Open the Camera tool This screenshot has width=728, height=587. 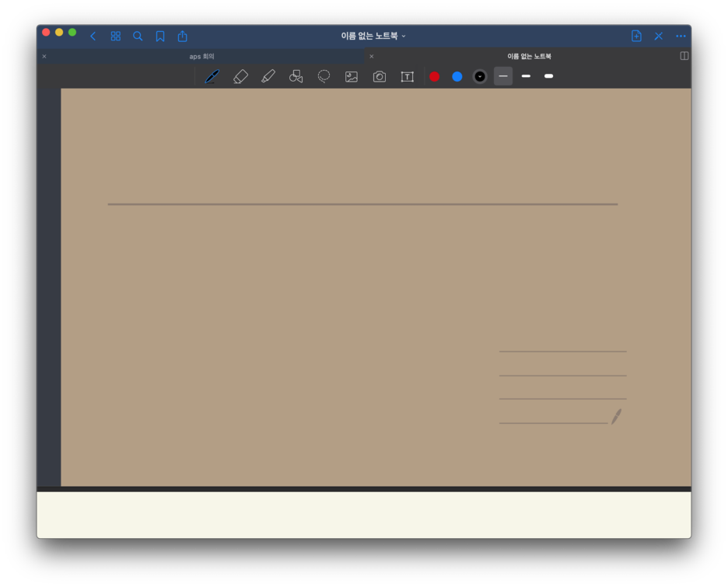[380, 76]
